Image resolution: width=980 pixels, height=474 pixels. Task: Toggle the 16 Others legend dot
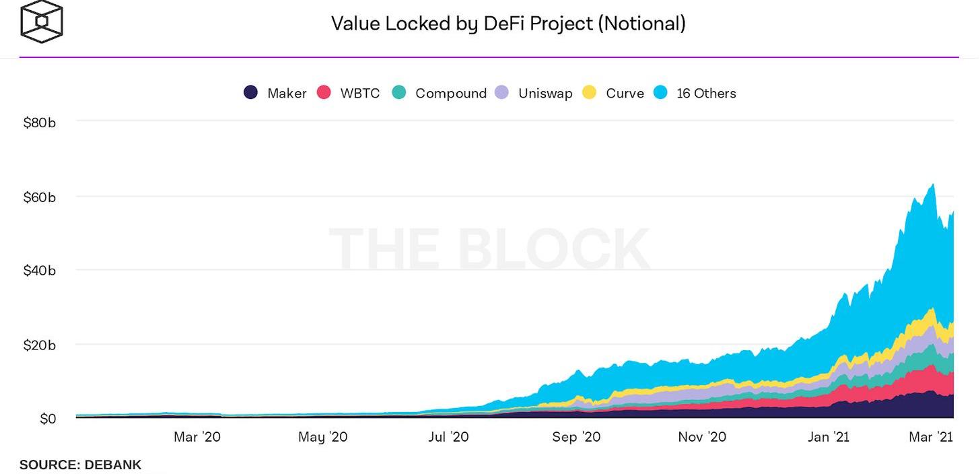coord(660,93)
